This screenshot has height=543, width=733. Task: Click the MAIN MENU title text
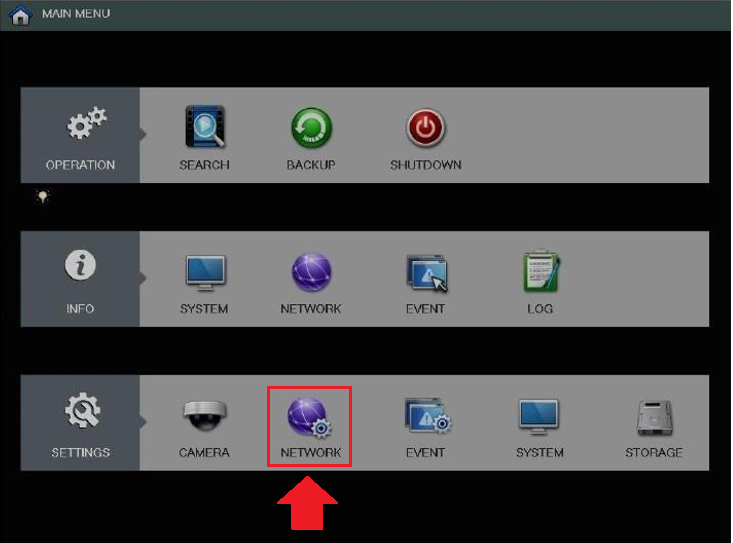(76, 14)
